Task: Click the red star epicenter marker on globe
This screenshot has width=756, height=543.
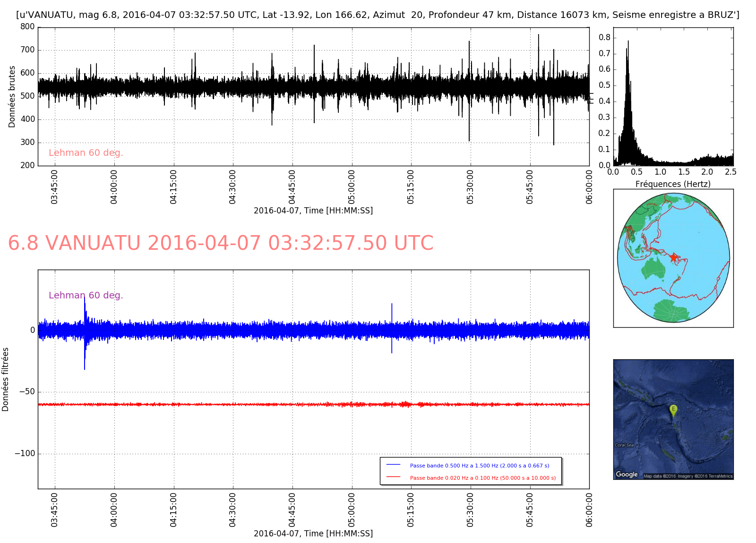Action: [673, 257]
